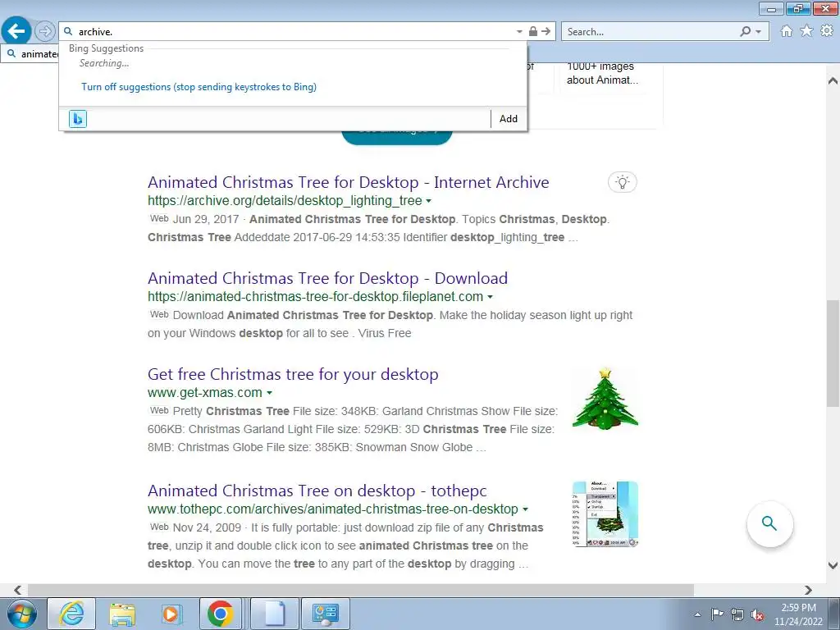Click the horizontal scrollbar right arrow
The image size is (840, 630).
coord(808,590)
